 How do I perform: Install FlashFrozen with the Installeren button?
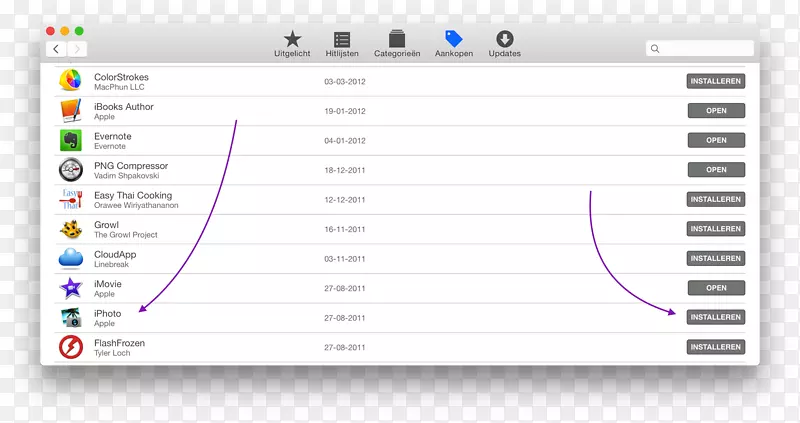coord(716,347)
